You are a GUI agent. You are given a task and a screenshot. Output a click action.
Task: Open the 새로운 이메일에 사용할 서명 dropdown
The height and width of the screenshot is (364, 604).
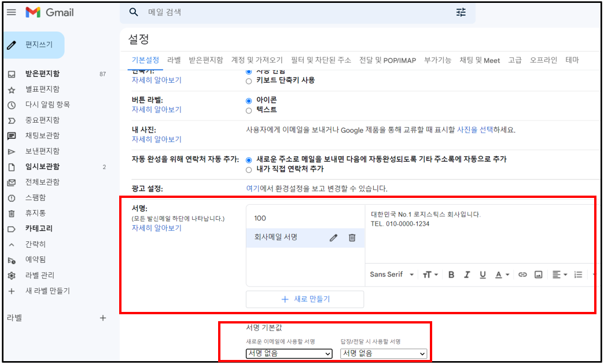[289, 354]
